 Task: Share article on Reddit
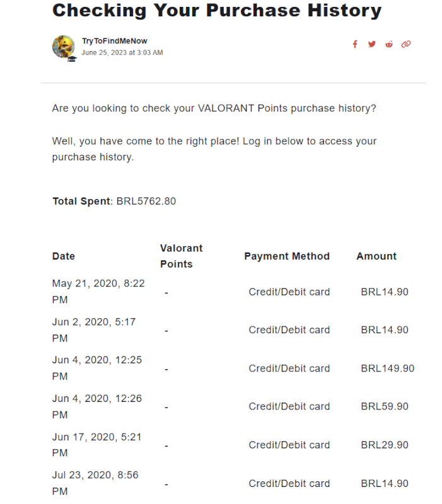(389, 44)
